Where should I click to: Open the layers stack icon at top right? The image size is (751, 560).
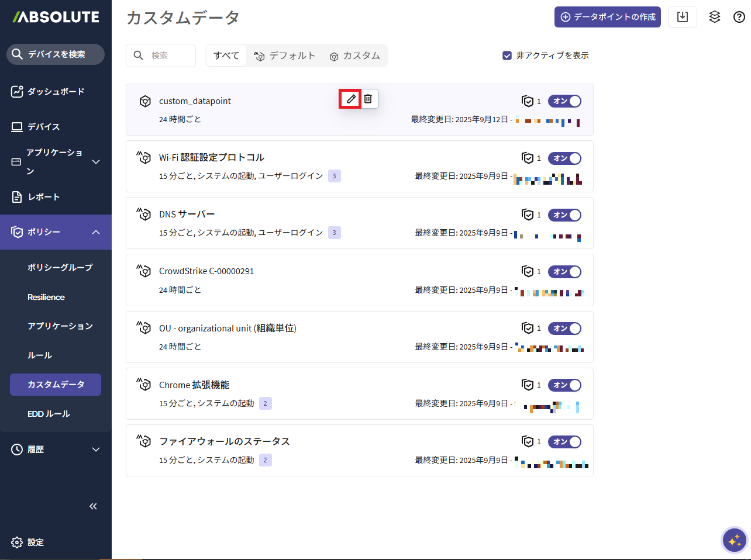714,17
